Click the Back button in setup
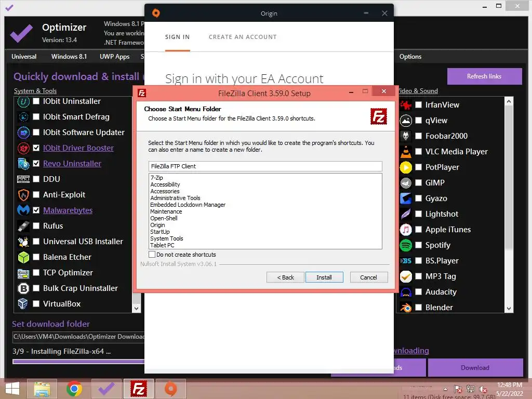The image size is (532, 399). click(285, 277)
